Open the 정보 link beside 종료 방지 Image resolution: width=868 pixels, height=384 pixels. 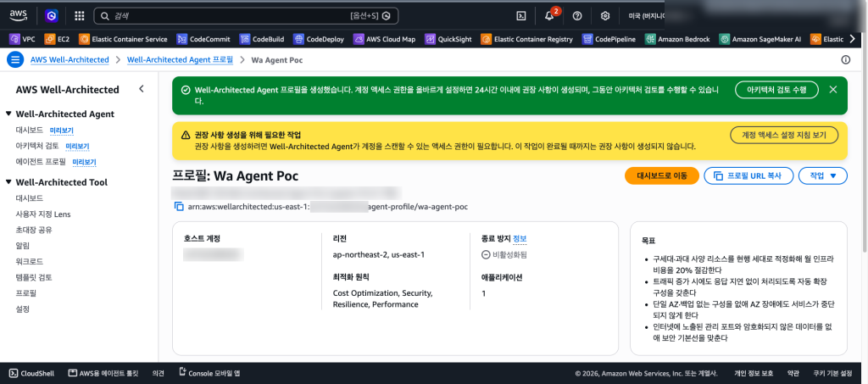520,238
